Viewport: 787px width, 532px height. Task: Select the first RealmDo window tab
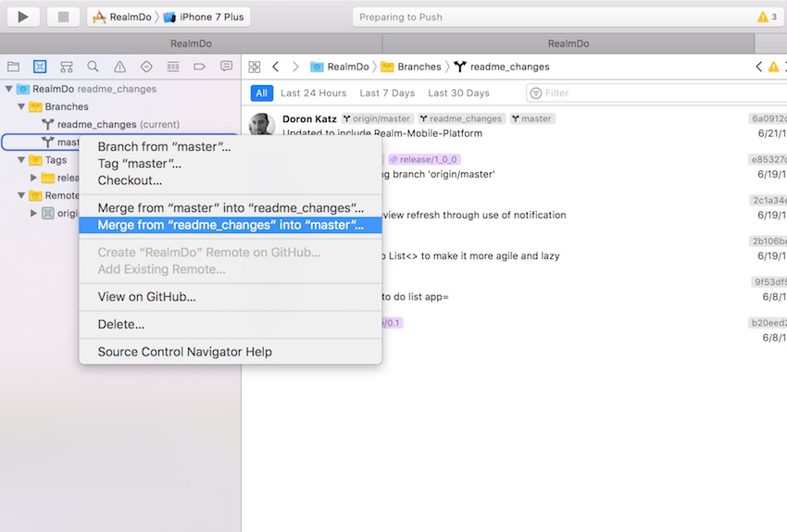point(191,43)
